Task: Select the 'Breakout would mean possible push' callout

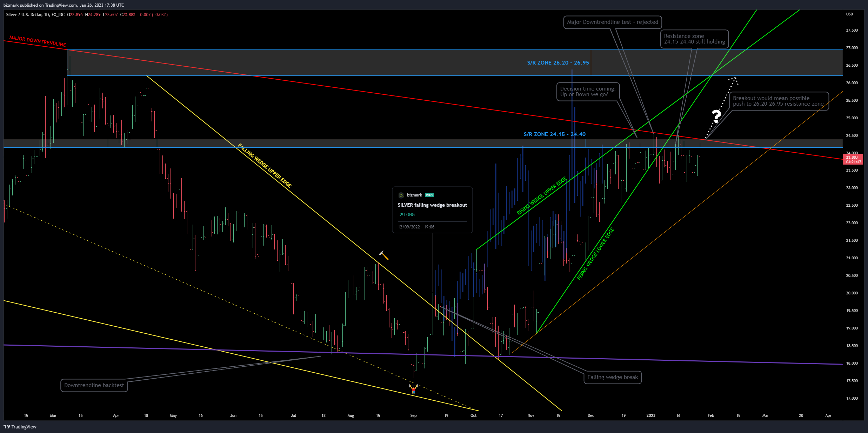Action: (x=779, y=101)
